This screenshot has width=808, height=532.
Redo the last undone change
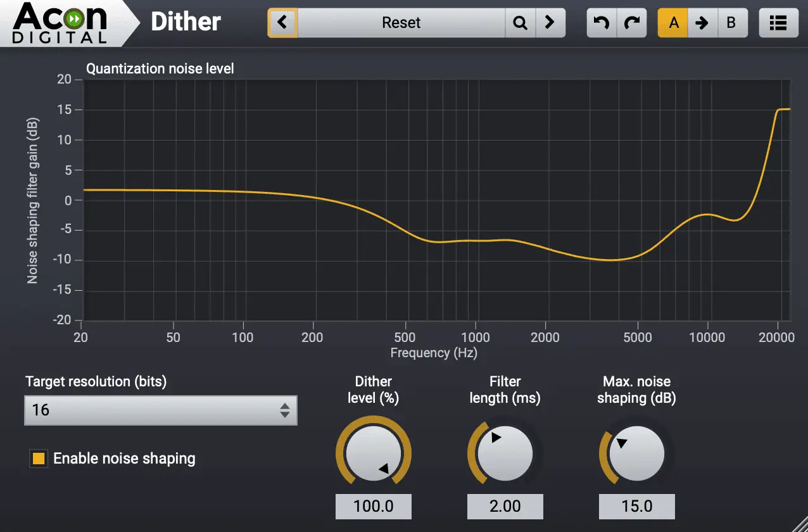(631, 22)
